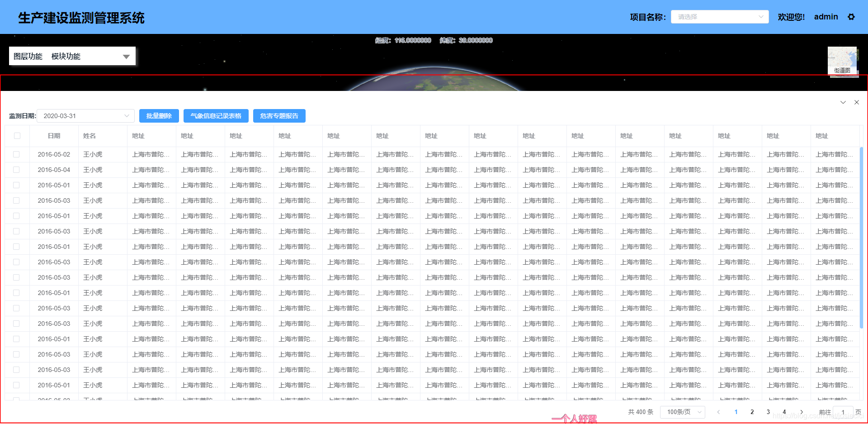Go to the next page arrow

point(802,412)
